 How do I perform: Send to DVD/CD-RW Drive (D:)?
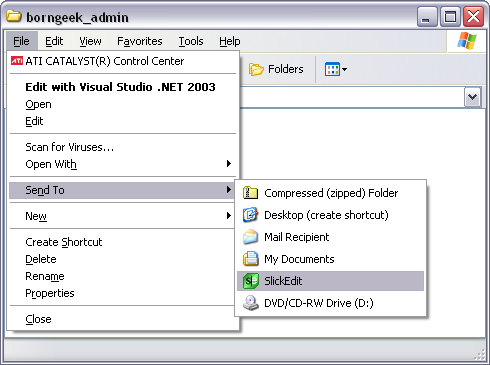330,303
